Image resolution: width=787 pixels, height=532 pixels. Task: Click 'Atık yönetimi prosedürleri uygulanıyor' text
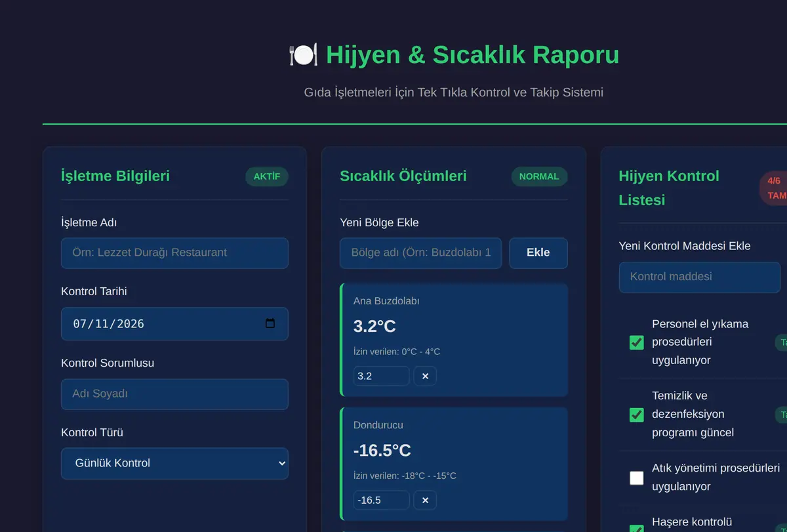[x=716, y=478]
